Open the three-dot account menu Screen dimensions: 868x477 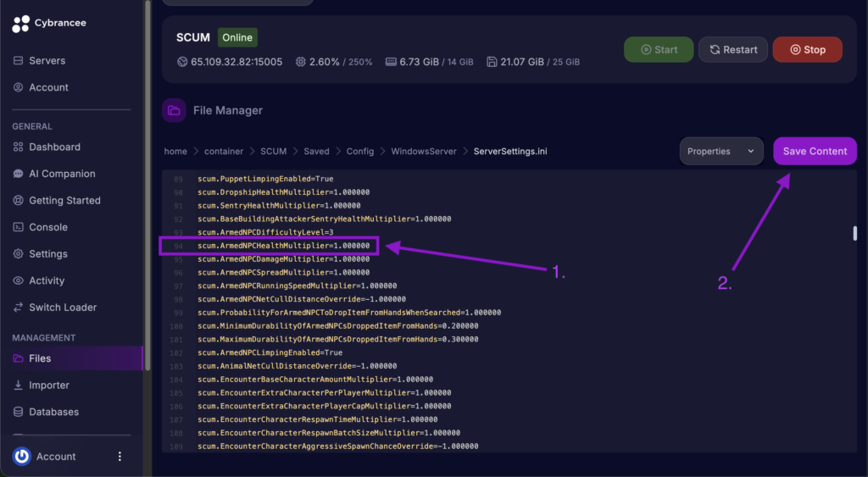(120, 457)
